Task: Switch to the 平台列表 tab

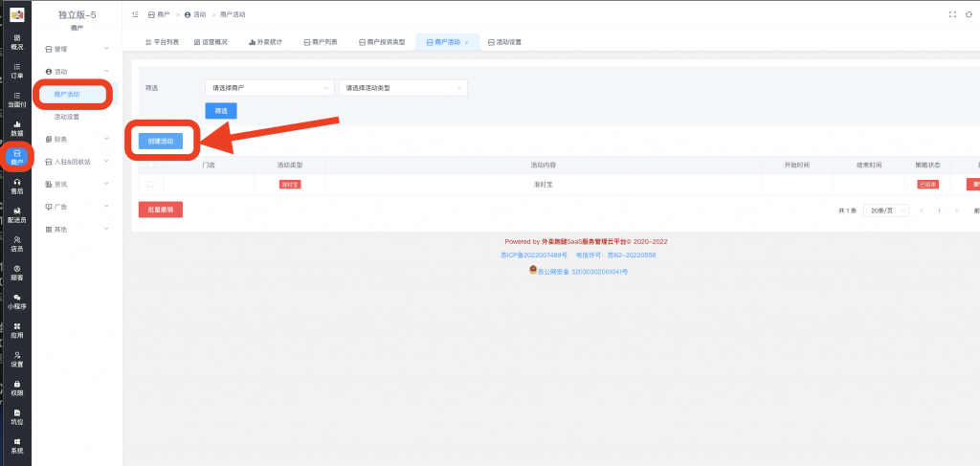Action: point(163,42)
